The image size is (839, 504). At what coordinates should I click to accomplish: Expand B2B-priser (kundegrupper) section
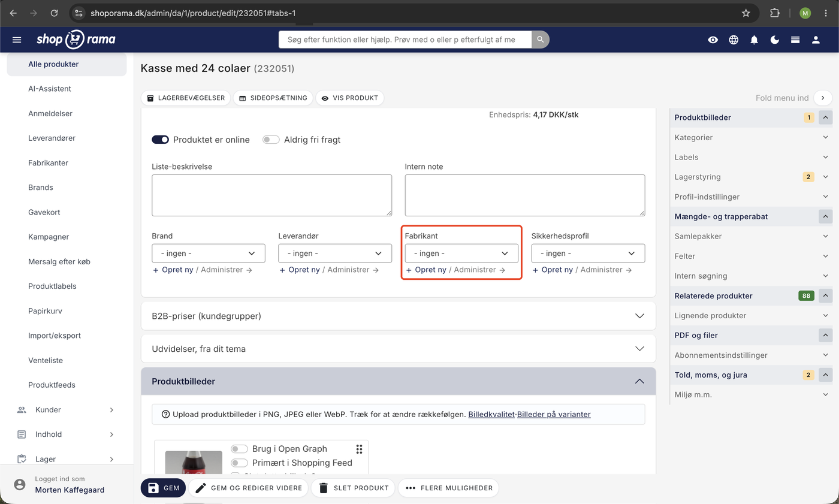coord(399,316)
